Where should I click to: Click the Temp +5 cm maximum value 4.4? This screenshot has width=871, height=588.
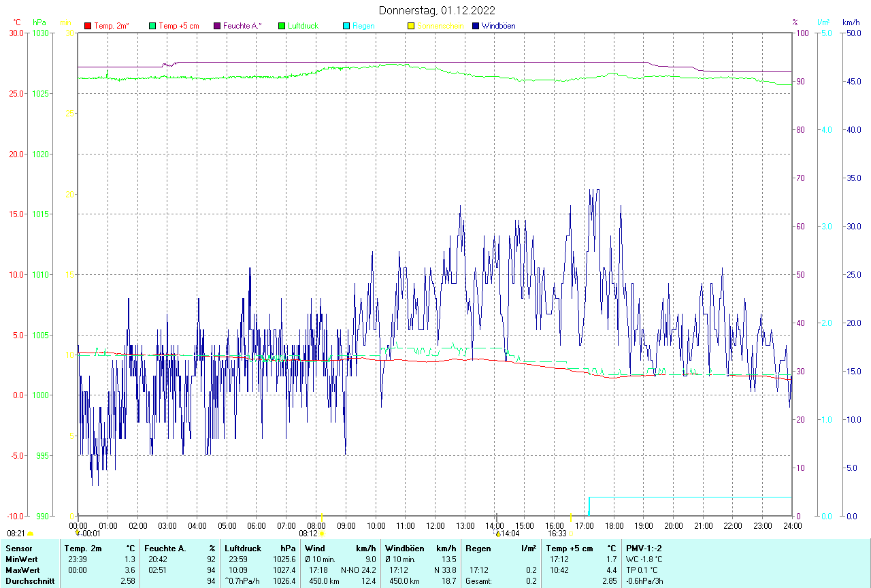[x=611, y=570]
